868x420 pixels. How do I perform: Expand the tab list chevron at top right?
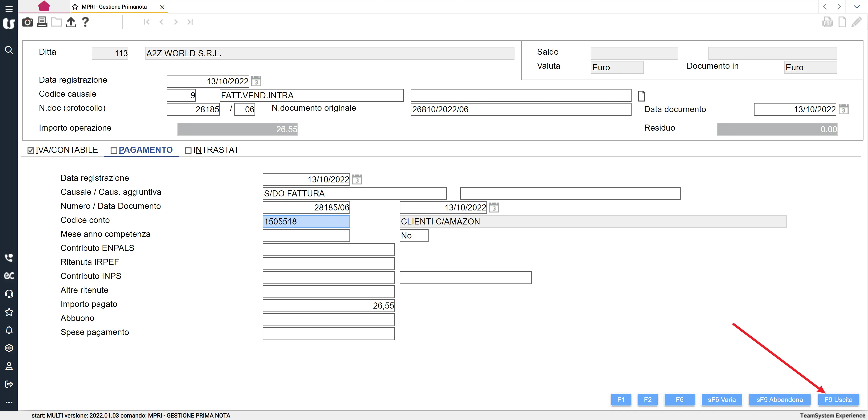(x=856, y=7)
